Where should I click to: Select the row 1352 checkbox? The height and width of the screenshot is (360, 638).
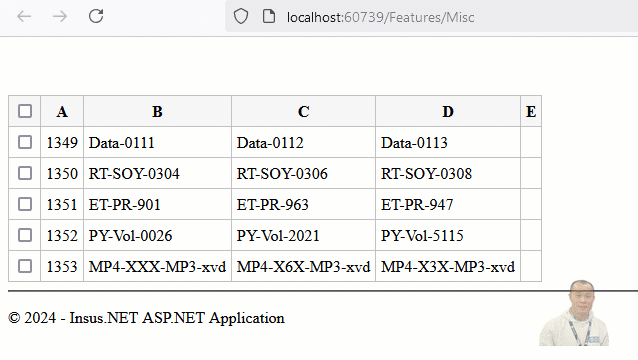pos(25,235)
